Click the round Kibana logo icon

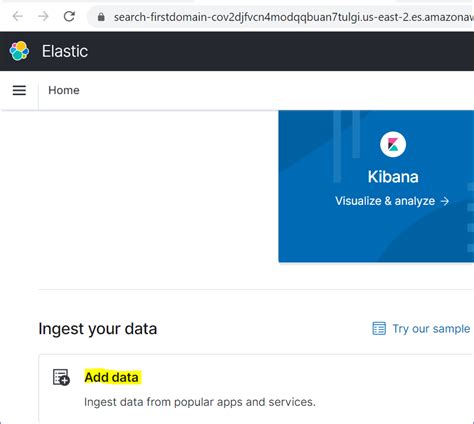[393, 144]
